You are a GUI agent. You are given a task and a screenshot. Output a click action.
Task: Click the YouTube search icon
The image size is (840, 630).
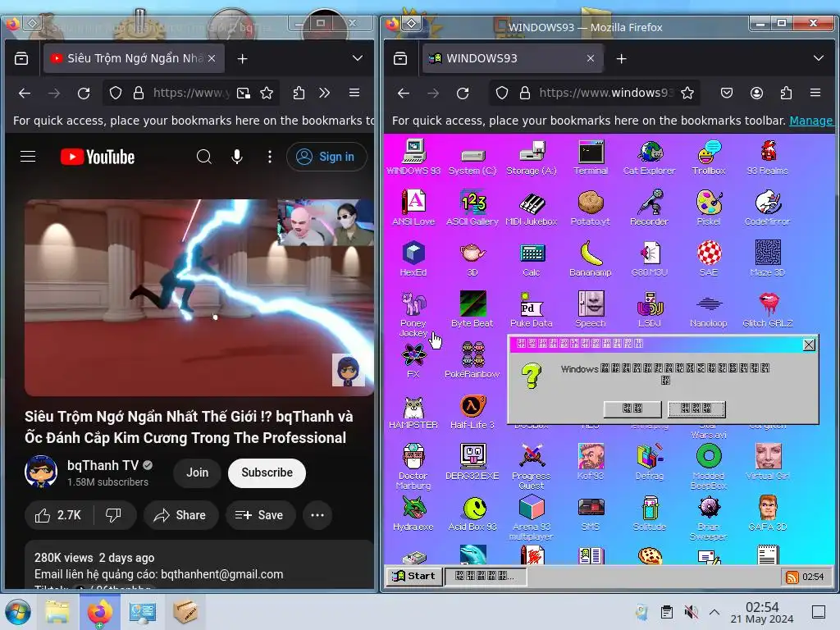click(203, 157)
